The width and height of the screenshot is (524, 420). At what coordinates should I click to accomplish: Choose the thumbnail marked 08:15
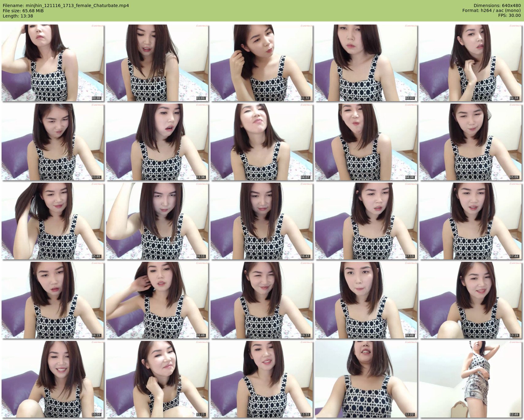53,300
